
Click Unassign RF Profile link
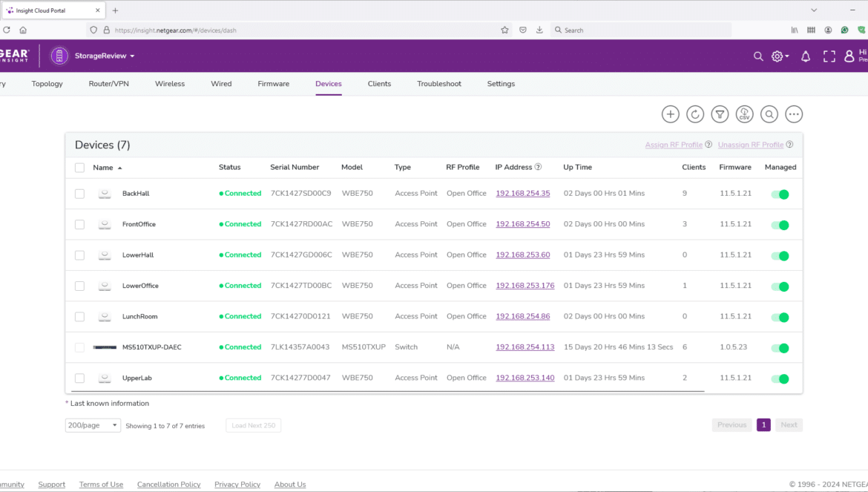pyautogui.click(x=751, y=145)
